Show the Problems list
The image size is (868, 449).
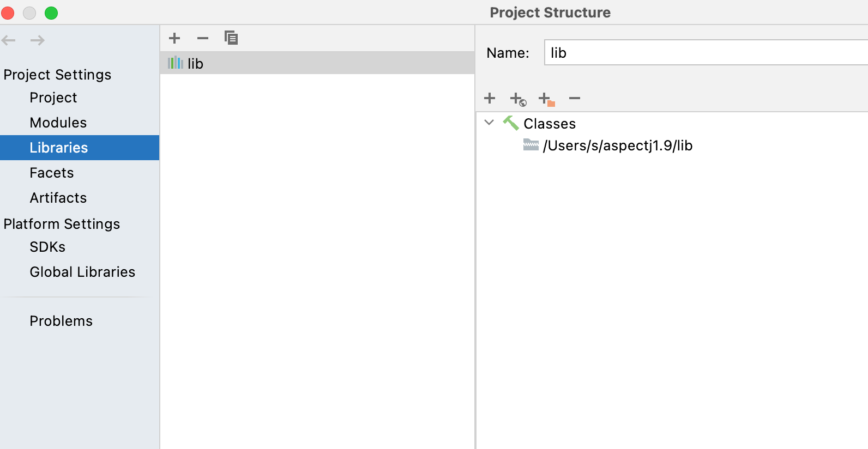pos(61,321)
